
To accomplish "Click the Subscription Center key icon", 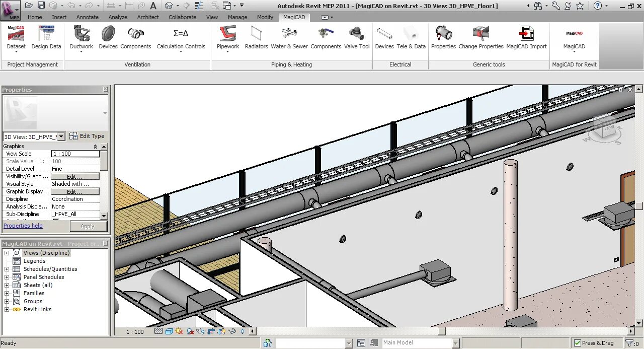I will (555, 6).
